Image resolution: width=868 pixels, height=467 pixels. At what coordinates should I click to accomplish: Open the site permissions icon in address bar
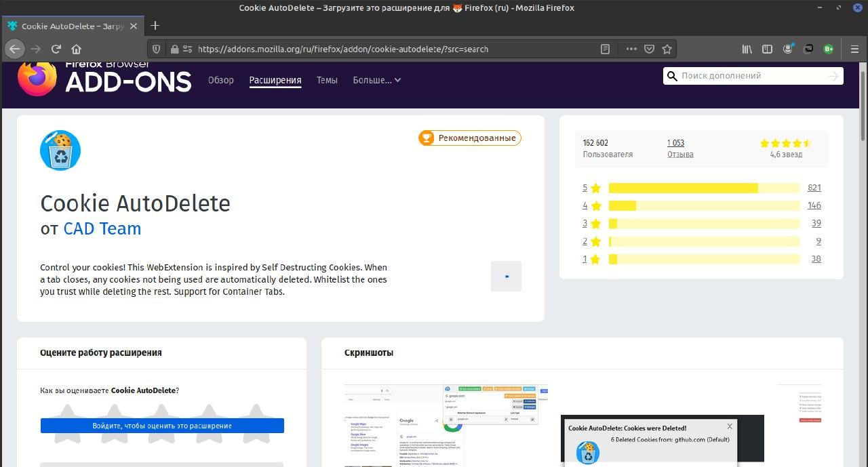[188, 49]
